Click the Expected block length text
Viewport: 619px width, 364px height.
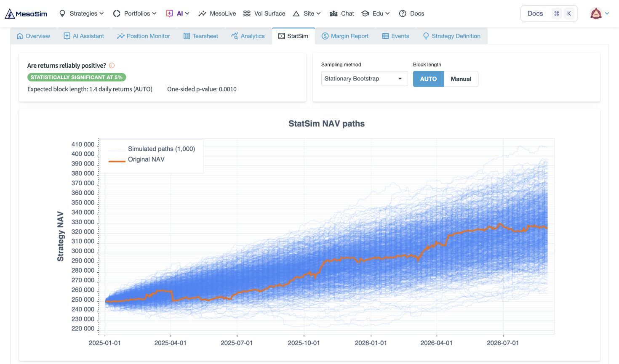click(x=90, y=89)
